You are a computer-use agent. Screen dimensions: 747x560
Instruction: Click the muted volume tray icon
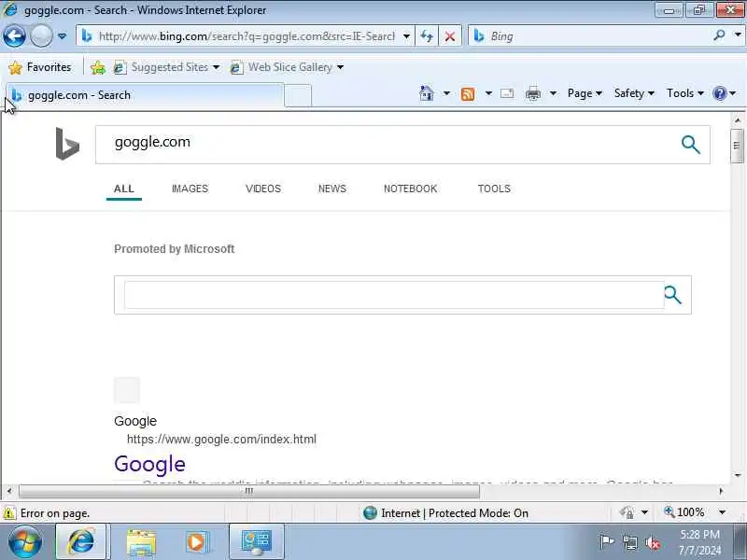(652, 542)
